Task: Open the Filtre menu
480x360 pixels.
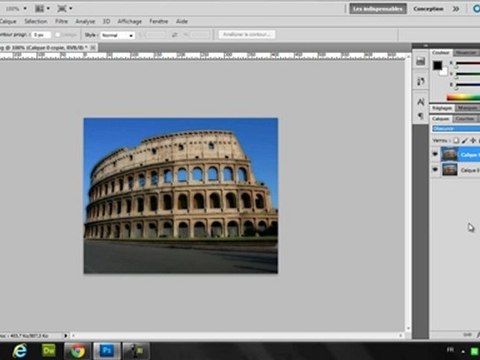Action: point(61,21)
